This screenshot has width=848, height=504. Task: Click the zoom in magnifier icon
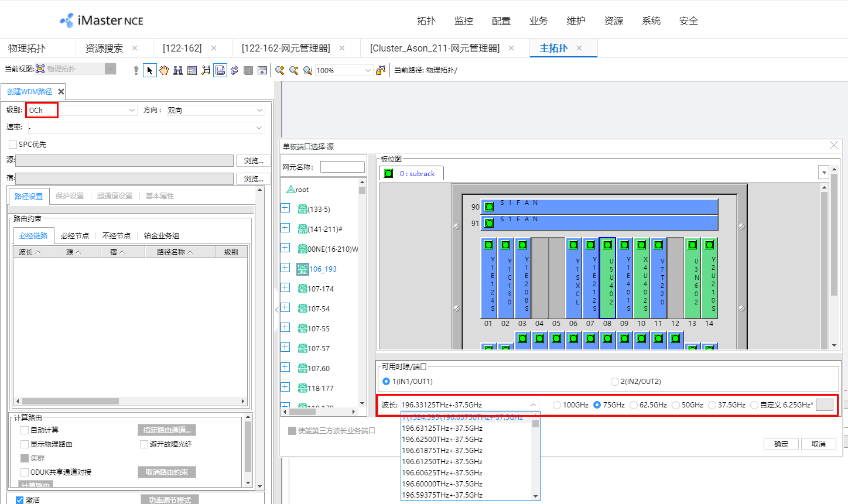point(280,70)
